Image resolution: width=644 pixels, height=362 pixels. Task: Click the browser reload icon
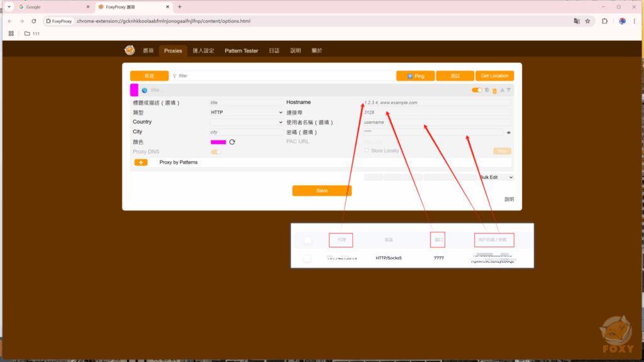34,21
